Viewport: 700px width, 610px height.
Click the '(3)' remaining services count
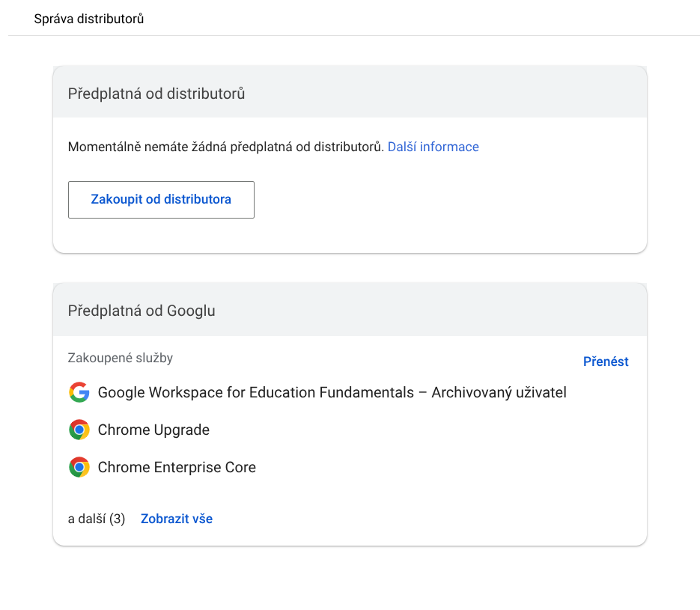pos(117,519)
